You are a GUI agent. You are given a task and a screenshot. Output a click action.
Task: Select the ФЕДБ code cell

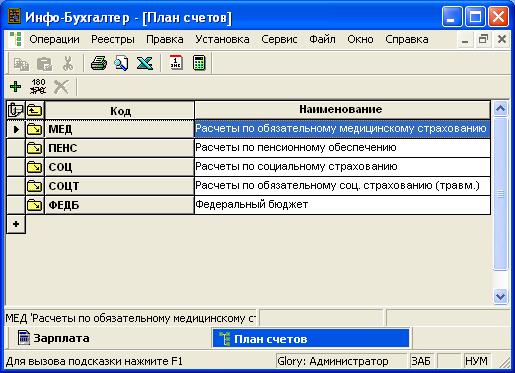(120, 205)
